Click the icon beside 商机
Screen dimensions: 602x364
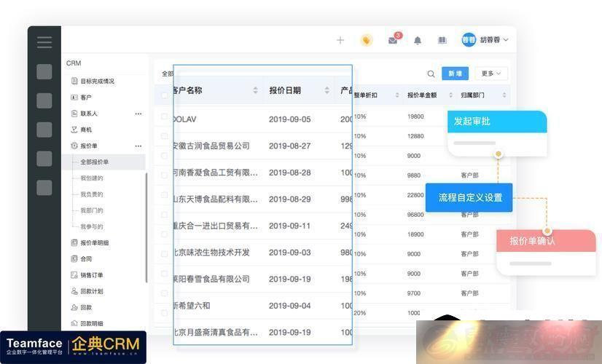pyautogui.click(x=74, y=130)
